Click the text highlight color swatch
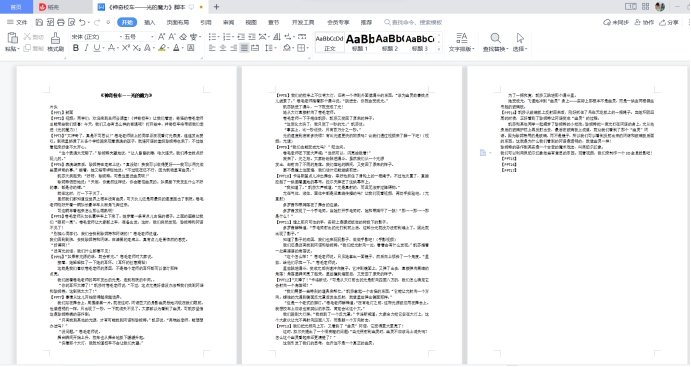Viewport: 691px width, 367px height. (x=162, y=48)
